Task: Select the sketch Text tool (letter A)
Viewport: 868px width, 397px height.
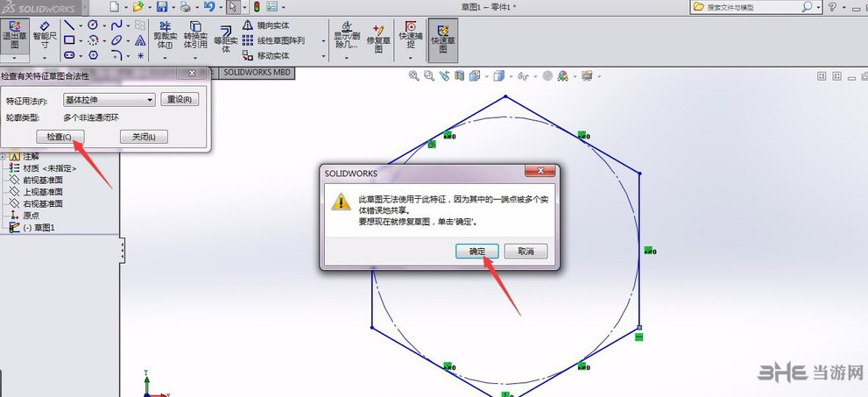Action: [141, 40]
